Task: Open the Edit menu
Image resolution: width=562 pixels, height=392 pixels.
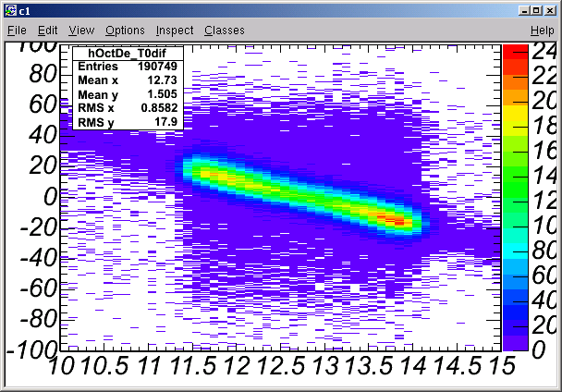Action: pos(48,31)
